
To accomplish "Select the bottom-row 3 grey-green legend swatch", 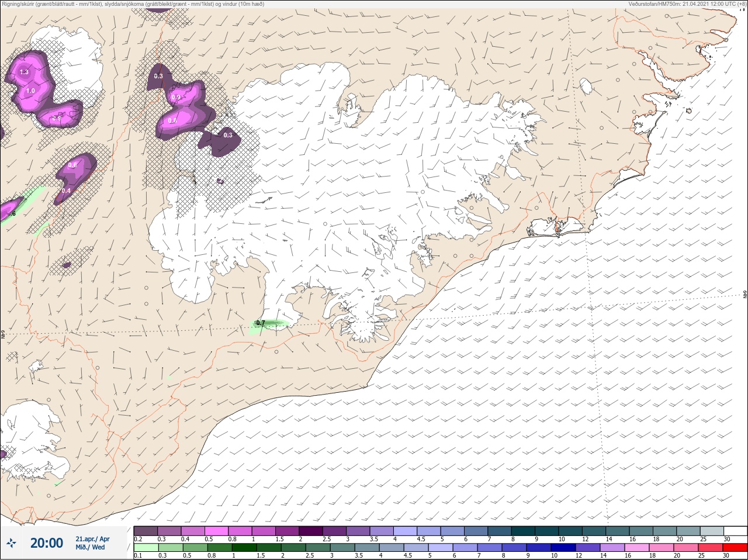I will 342,548.
